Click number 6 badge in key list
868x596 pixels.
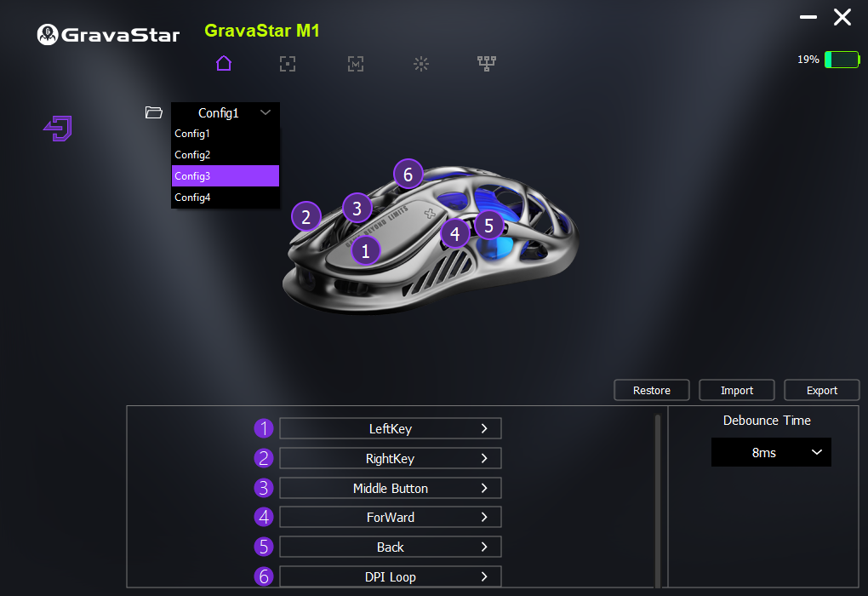(264, 576)
